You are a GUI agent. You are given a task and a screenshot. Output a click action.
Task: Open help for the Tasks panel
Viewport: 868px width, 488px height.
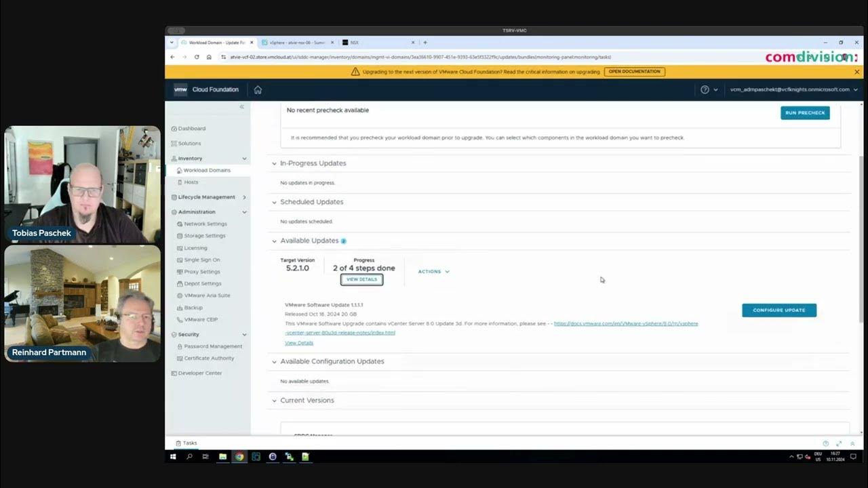[x=825, y=443]
